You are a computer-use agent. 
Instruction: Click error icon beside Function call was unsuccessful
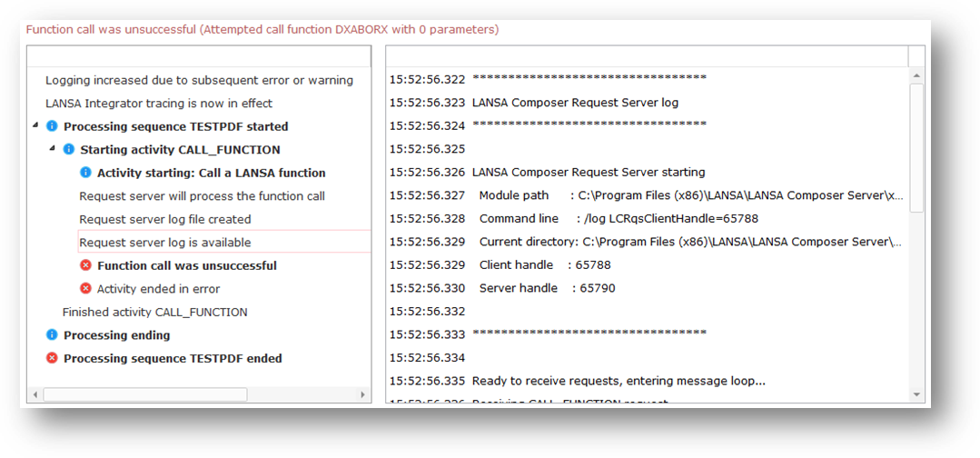(85, 265)
